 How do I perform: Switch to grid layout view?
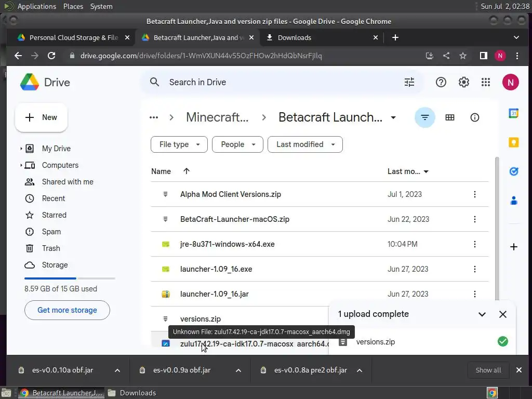(449, 117)
